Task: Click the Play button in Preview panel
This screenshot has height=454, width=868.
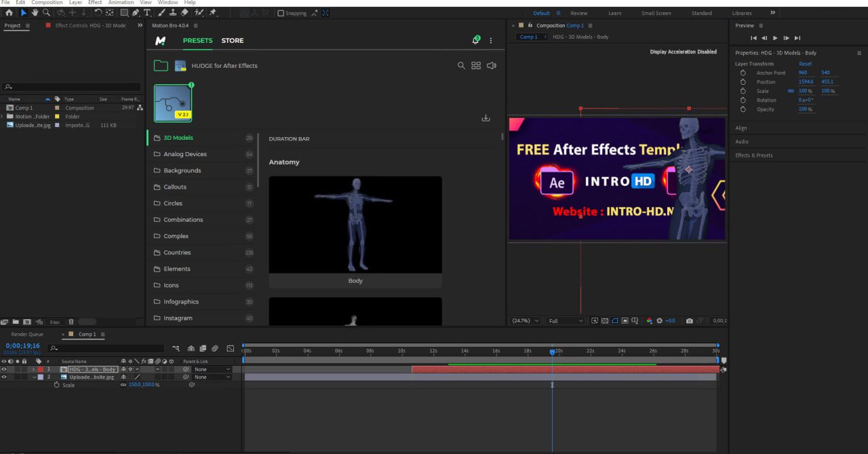Action: point(775,38)
